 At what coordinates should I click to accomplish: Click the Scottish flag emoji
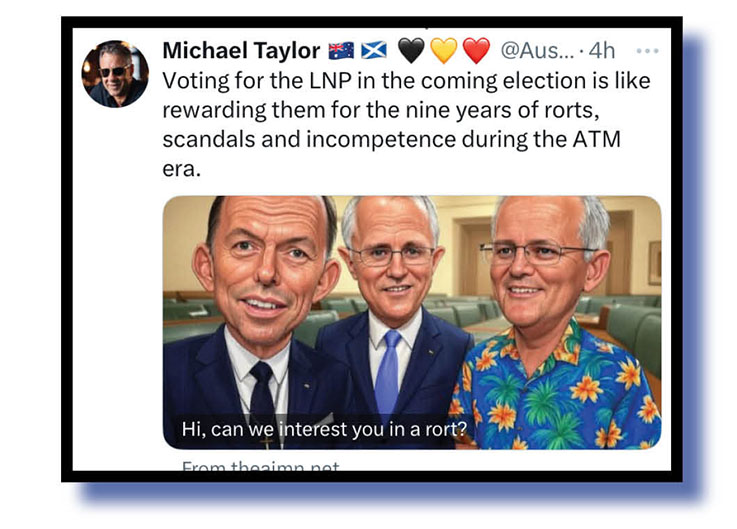tap(374, 50)
